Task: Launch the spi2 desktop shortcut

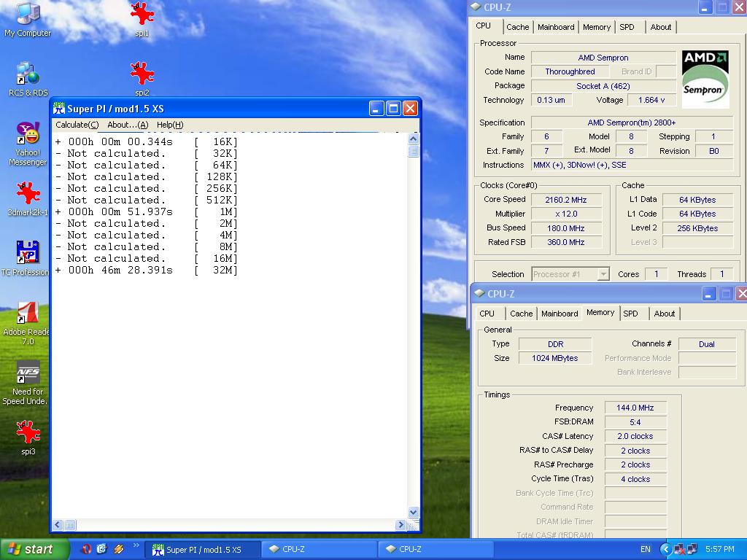Action: click(x=142, y=79)
